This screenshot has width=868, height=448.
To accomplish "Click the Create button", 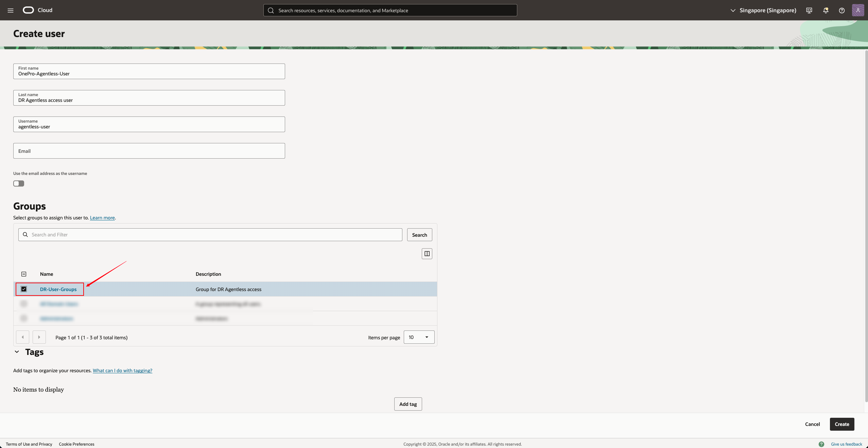I will tap(841, 424).
